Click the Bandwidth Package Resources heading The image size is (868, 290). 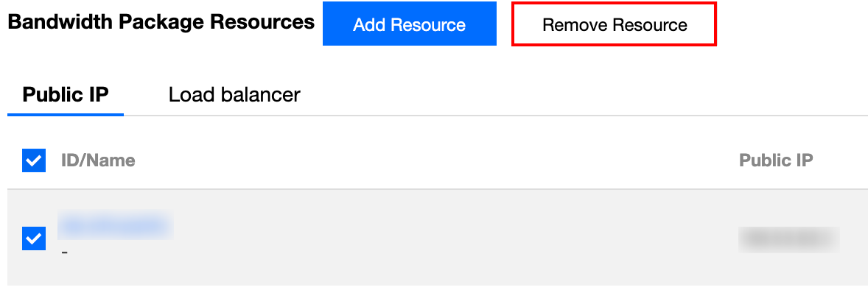pyautogui.click(x=161, y=22)
